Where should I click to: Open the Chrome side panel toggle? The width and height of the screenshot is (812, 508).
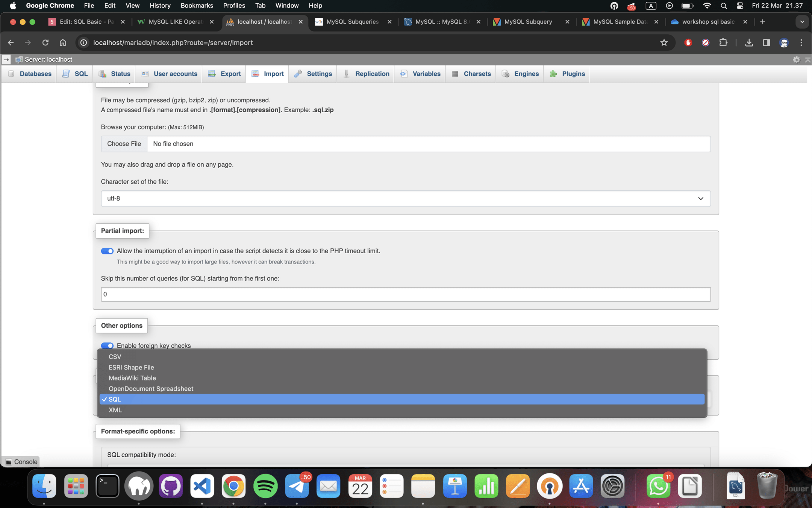click(766, 43)
